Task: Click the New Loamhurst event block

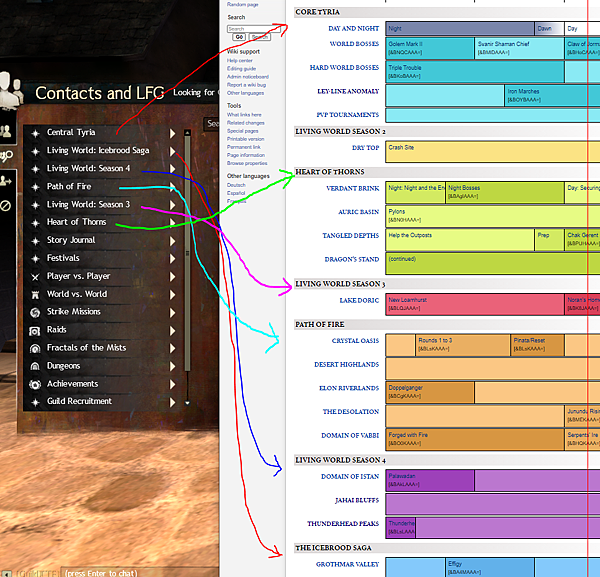Action: point(475,305)
